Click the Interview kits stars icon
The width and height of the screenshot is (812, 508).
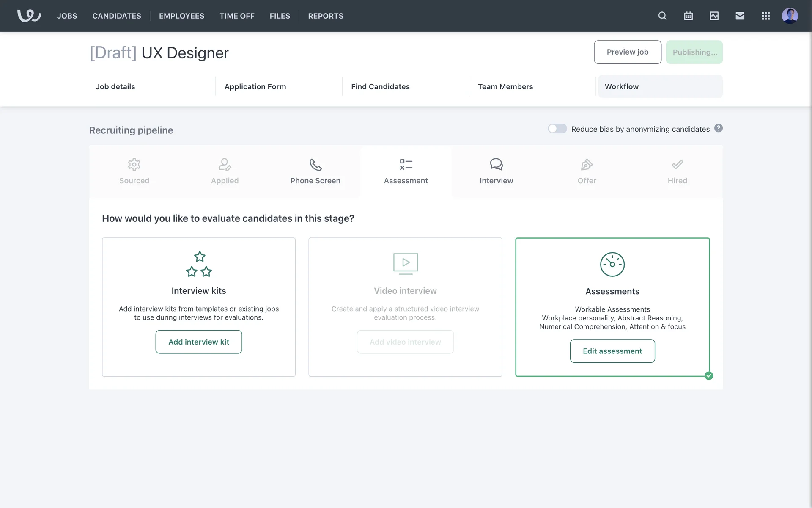199,264
